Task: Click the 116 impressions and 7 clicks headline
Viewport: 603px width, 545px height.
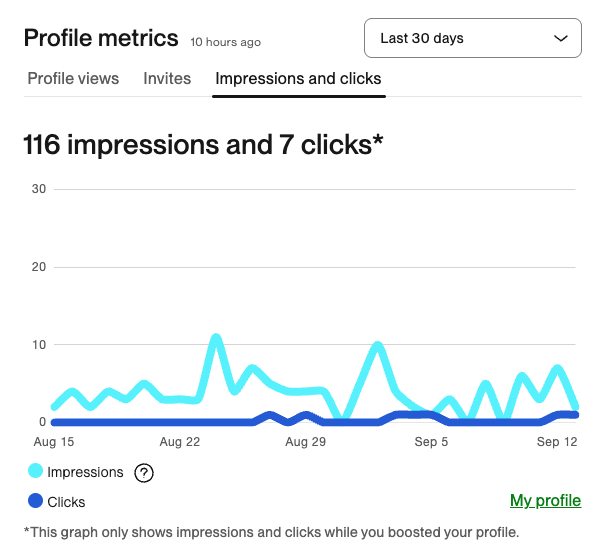Action: 203,145
